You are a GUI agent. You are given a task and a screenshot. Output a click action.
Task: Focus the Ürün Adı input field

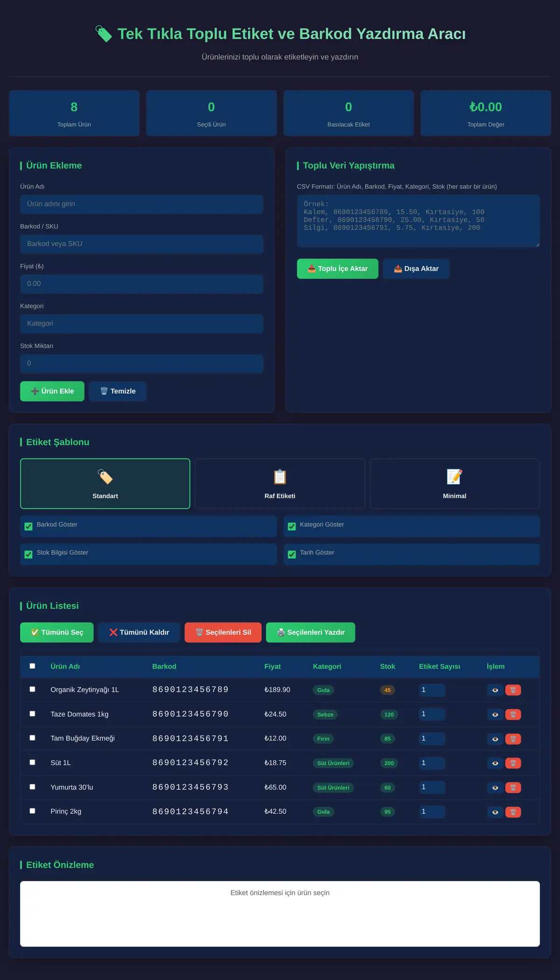pyautogui.click(x=142, y=204)
